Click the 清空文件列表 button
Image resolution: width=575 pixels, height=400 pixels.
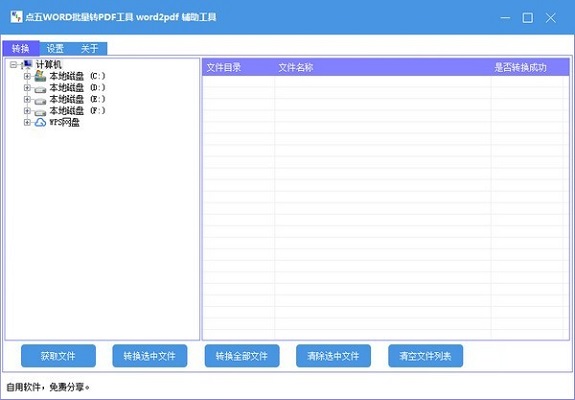425,356
